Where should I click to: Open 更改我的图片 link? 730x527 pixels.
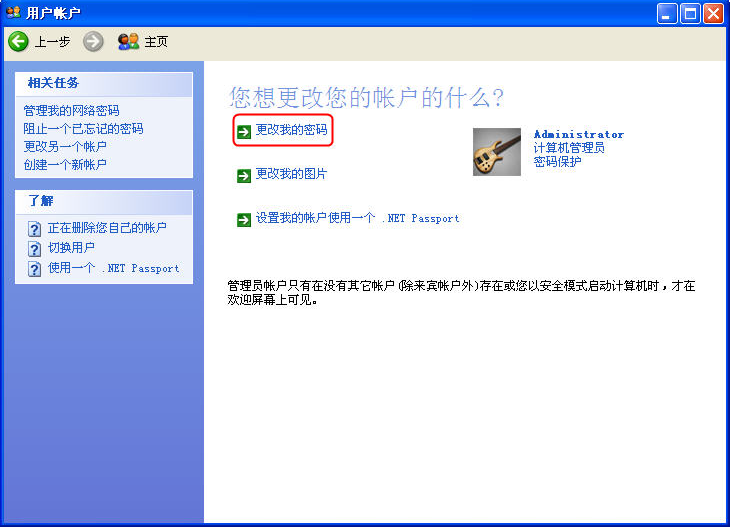[291, 174]
